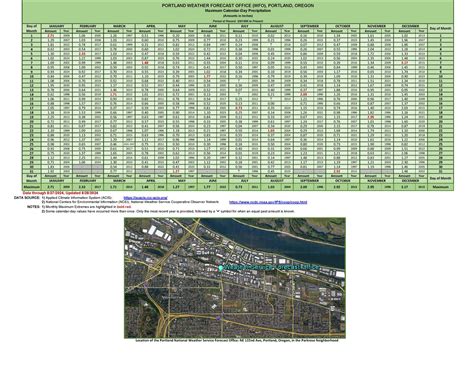Click the 0.73 July value in Maximum row
The height and width of the screenshot is (366, 474).
(238, 187)
